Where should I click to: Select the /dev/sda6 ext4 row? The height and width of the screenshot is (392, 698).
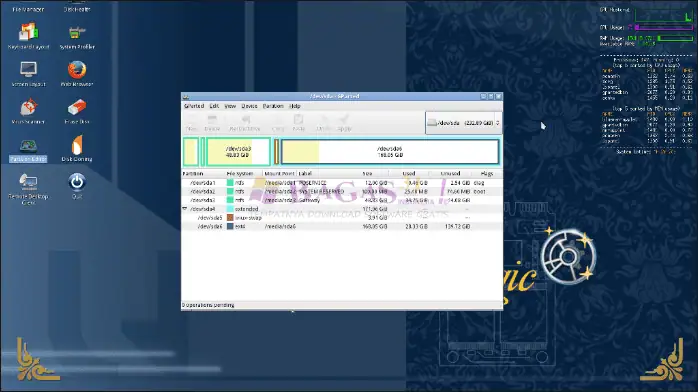(342, 226)
